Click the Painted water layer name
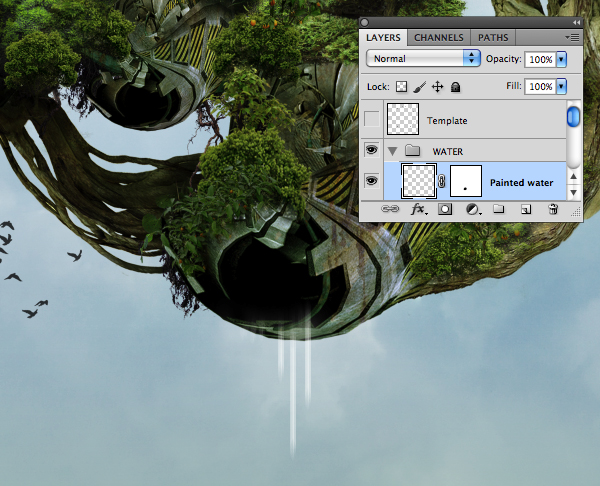 pos(522,183)
